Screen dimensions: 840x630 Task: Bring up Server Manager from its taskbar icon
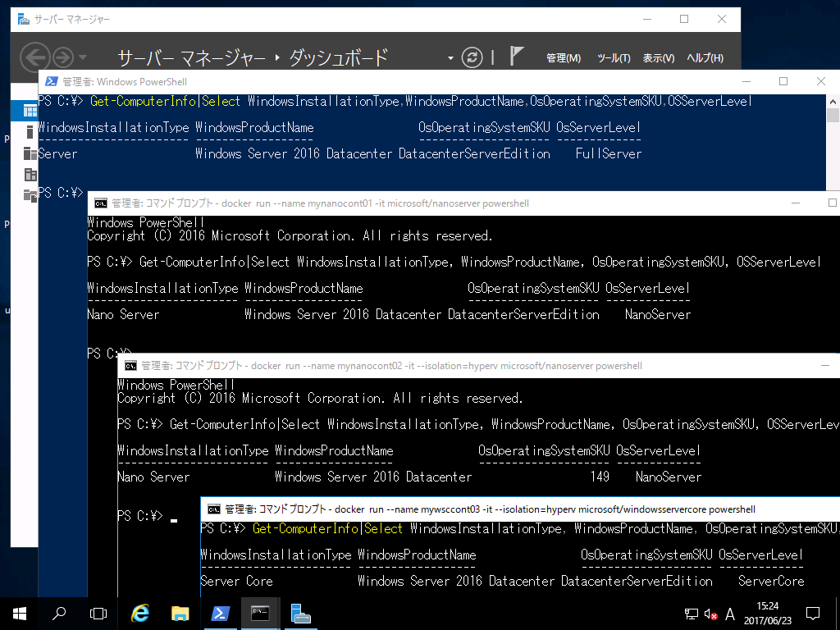pos(300,613)
